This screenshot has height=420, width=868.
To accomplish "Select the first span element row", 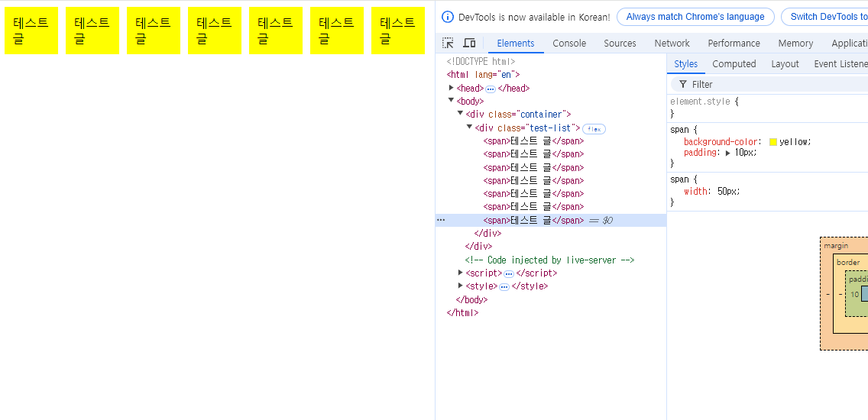I will 533,141.
